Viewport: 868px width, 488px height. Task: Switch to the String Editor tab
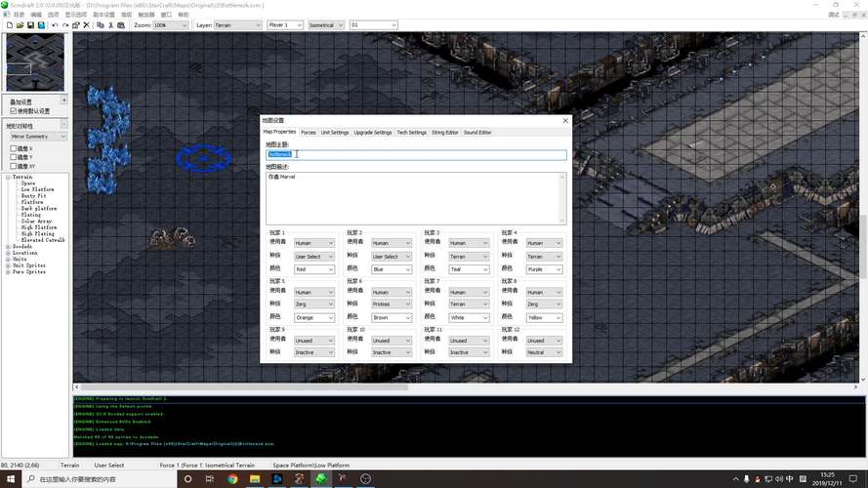coord(445,133)
